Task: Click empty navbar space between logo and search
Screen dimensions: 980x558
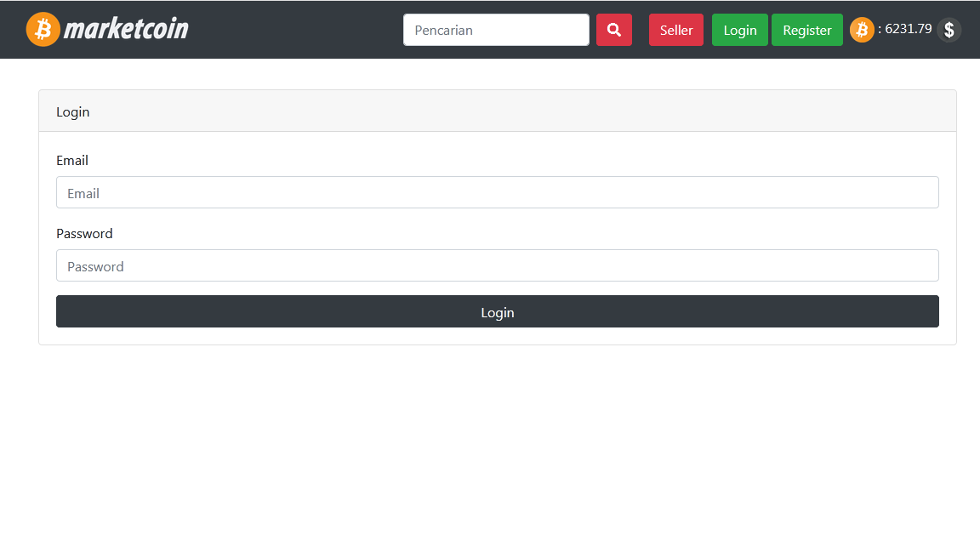Action: (x=298, y=30)
